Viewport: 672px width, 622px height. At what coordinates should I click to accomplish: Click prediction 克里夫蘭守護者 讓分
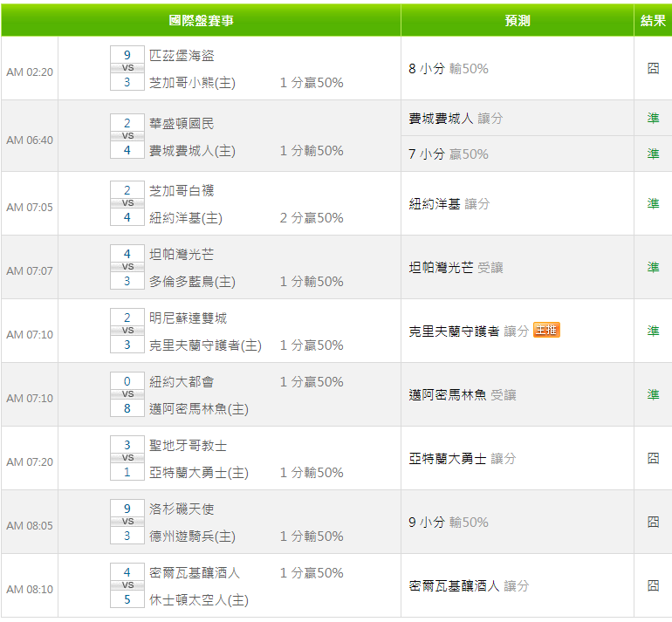[469, 332]
